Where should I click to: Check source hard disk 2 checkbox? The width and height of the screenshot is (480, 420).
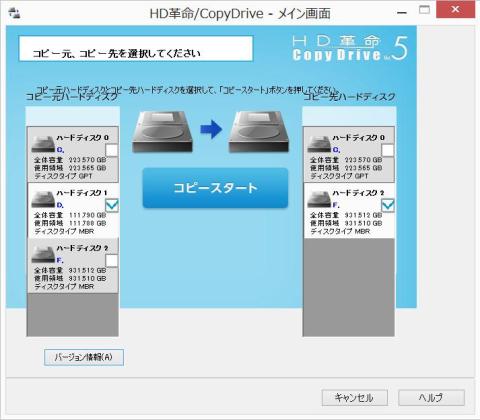(x=111, y=261)
